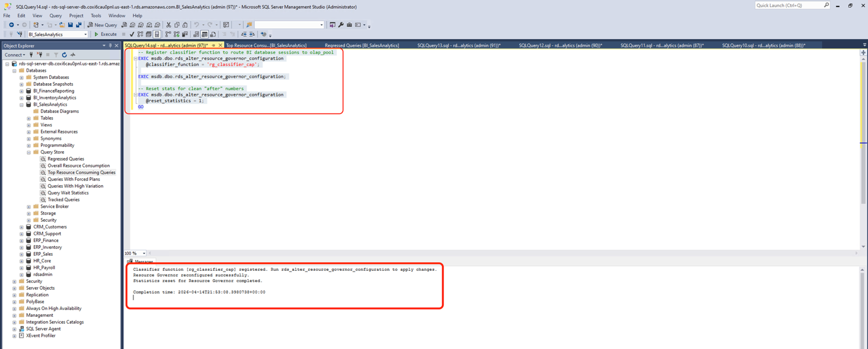Viewport: 868px width, 349px height.
Task: Open the BI_SalesAnalytics database dropdown
Action: (85, 35)
